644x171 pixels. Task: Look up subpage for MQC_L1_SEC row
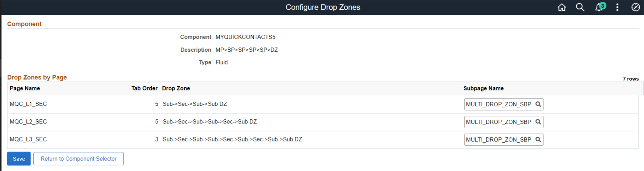(538, 104)
